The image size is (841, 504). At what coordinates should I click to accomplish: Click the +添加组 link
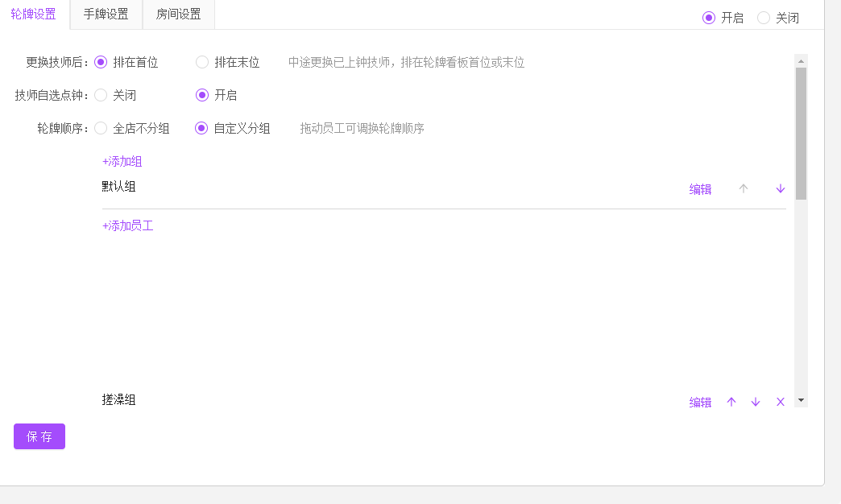pyautogui.click(x=122, y=161)
